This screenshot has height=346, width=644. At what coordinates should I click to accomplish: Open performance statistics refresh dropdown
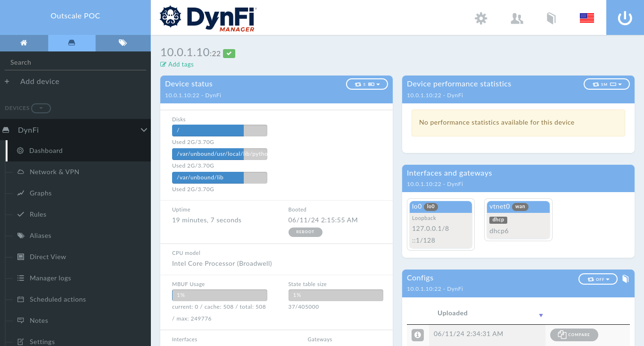606,84
